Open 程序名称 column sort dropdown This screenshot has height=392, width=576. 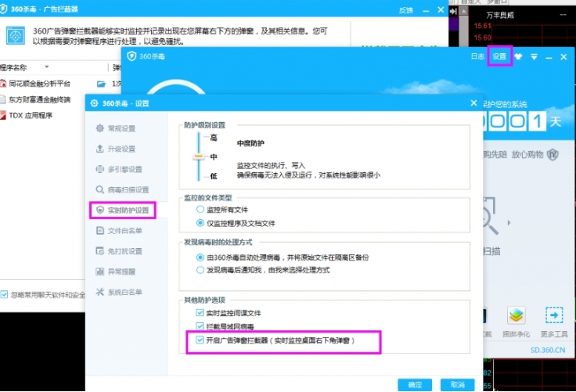(x=47, y=67)
